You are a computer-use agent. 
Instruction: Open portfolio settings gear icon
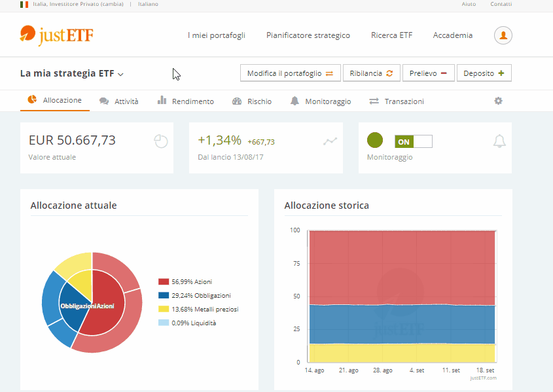click(x=498, y=101)
